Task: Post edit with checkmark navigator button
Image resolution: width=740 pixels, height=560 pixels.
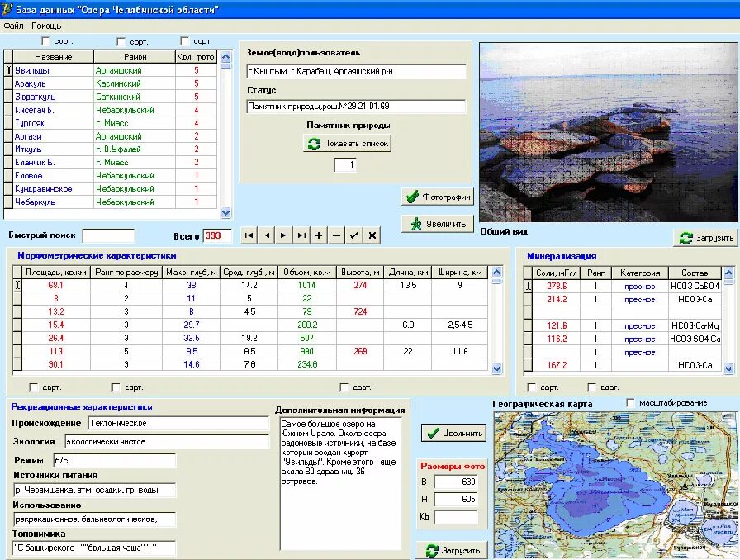Action: point(354,235)
